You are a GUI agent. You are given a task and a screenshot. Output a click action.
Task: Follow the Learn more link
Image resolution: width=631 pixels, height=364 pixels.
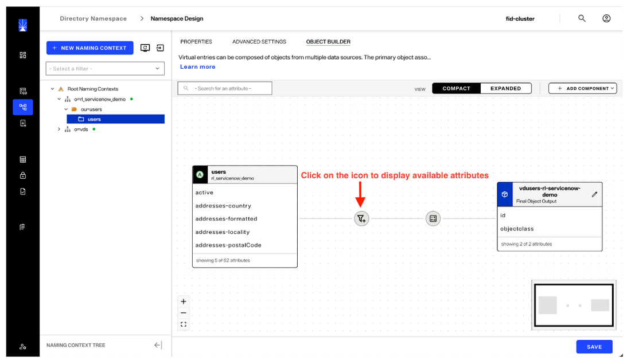(x=197, y=66)
